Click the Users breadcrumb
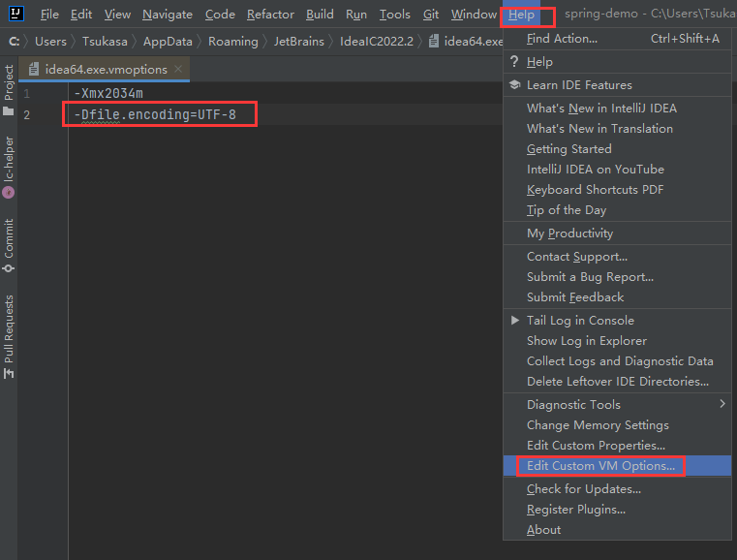This screenshot has width=737, height=560. [x=50, y=42]
